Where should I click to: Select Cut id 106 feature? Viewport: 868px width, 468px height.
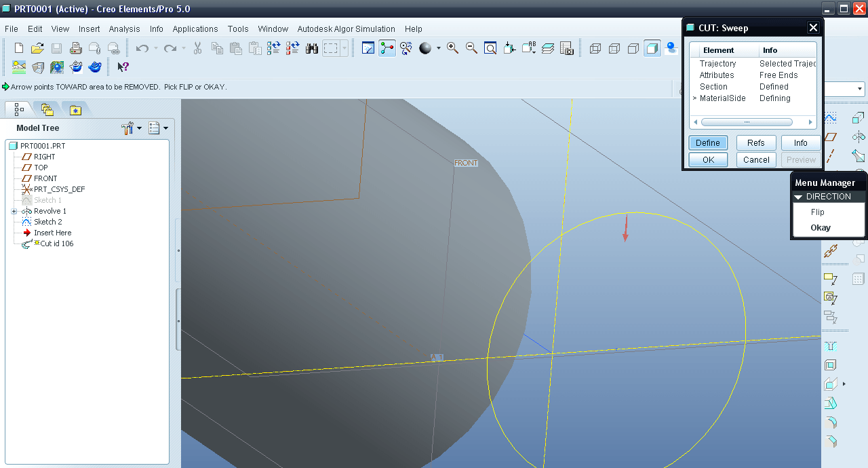tap(56, 243)
